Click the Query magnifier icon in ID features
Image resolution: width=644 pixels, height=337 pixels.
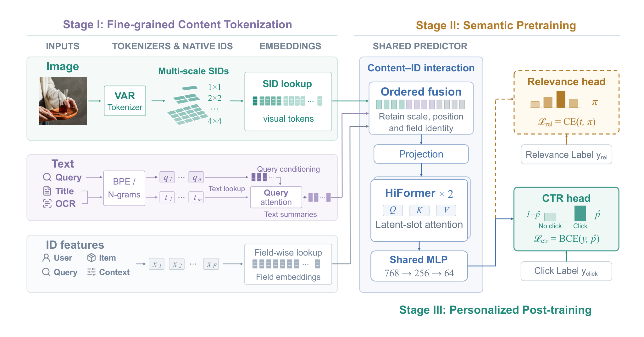pos(46,272)
